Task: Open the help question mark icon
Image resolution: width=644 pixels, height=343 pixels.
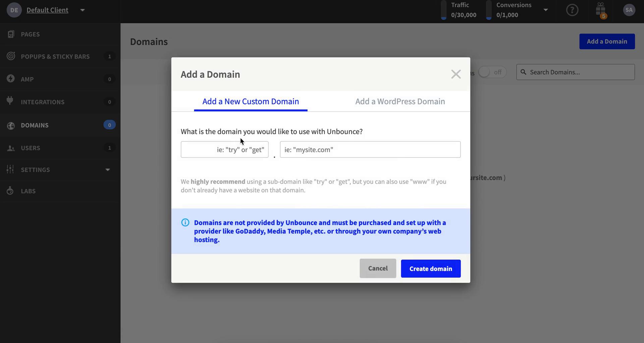Action: pyautogui.click(x=572, y=10)
